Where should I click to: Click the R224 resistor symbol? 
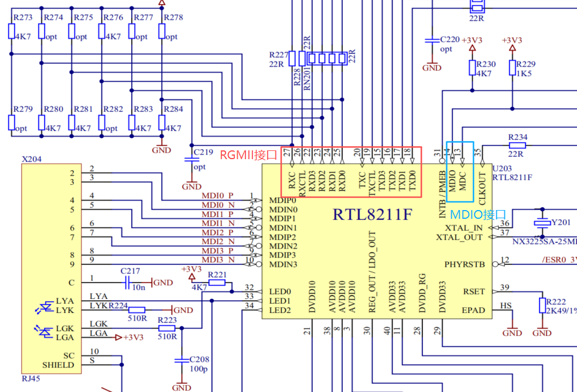point(136,310)
